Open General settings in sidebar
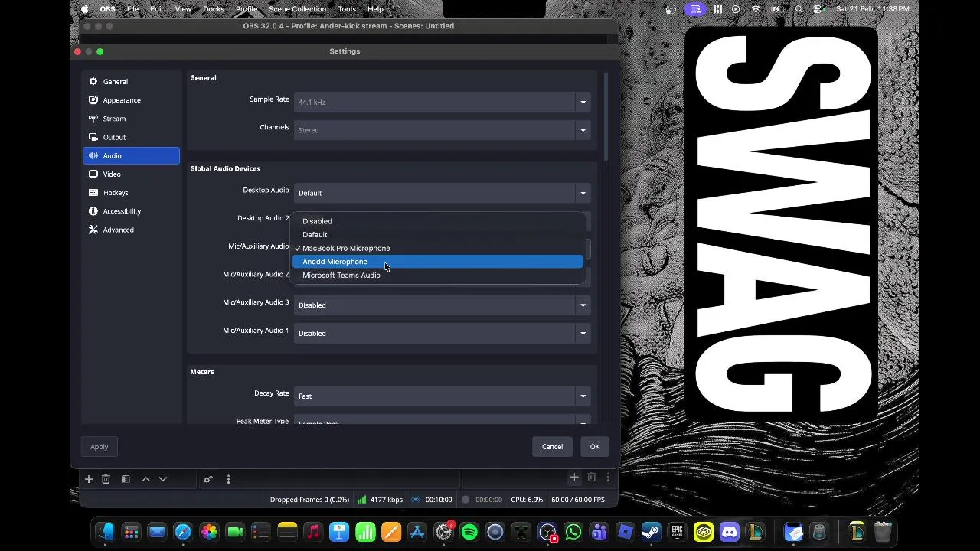 click(x=131, y=82)
